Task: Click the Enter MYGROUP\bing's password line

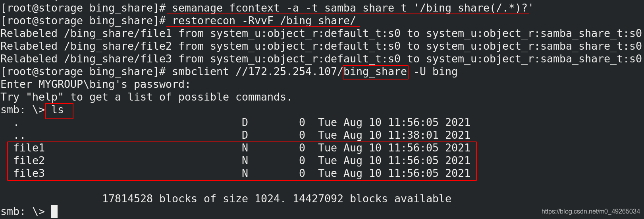Action: click(x=96, y=84)
